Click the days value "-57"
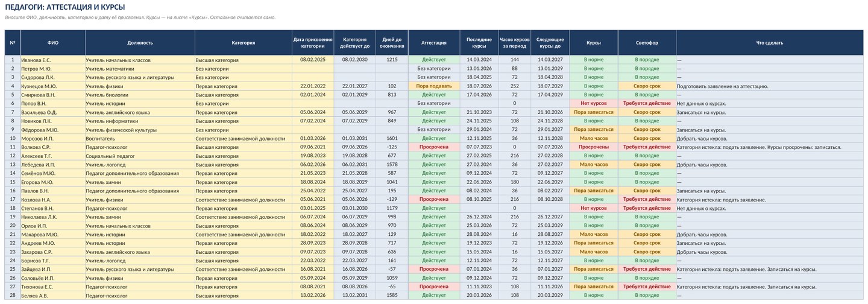 click(392, 270)
